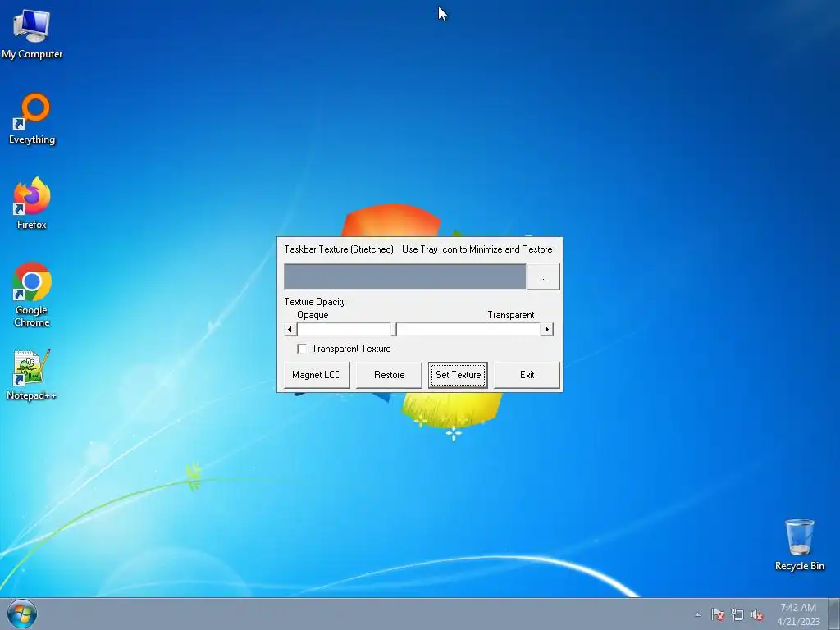Click the 'Use Tray Icon to Minimize and Restore' text
This screenshot has height=630, width=840.
coord(477,249)
